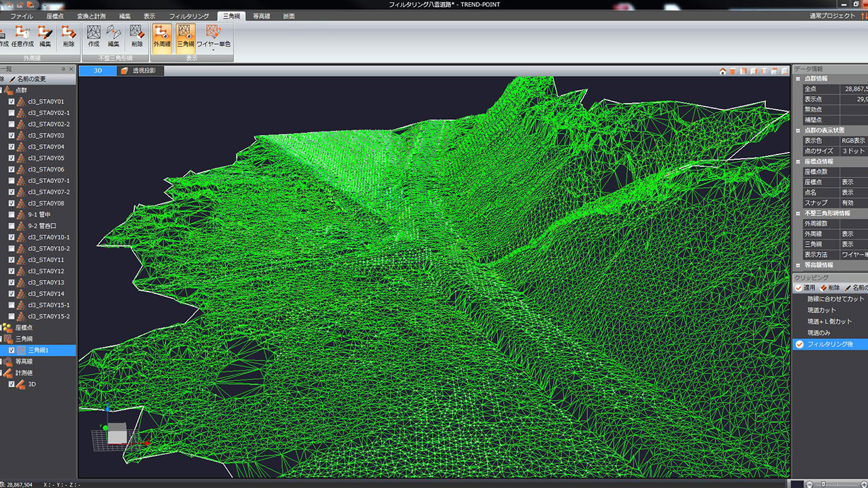Image resolution: width=868 pixels, height=488 pixels.
Task: Open the フィルタリング ribbon tab
Action: pyautogui.click(x=189, y=16)
